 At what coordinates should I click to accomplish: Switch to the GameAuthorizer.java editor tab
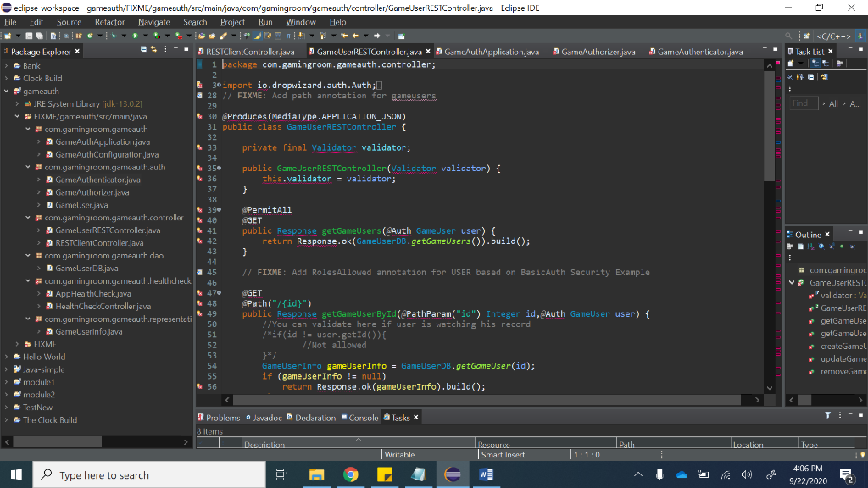coord(598,52)
